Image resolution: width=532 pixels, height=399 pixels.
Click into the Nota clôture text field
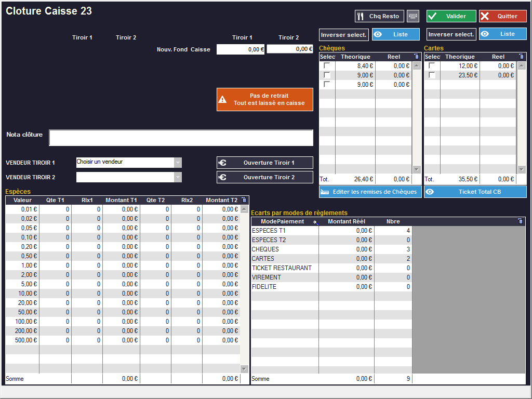pos(181,138)
